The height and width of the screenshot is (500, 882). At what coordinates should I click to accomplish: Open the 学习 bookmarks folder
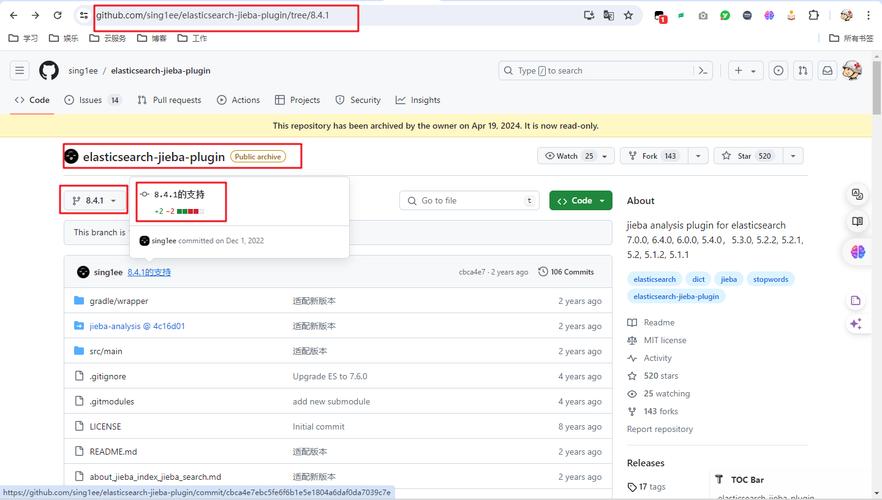(24, 38)
